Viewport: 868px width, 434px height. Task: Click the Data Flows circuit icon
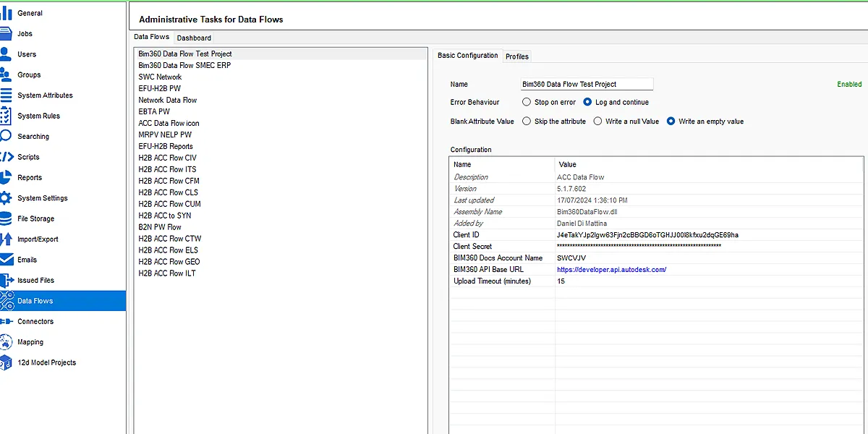click(6, 301)
